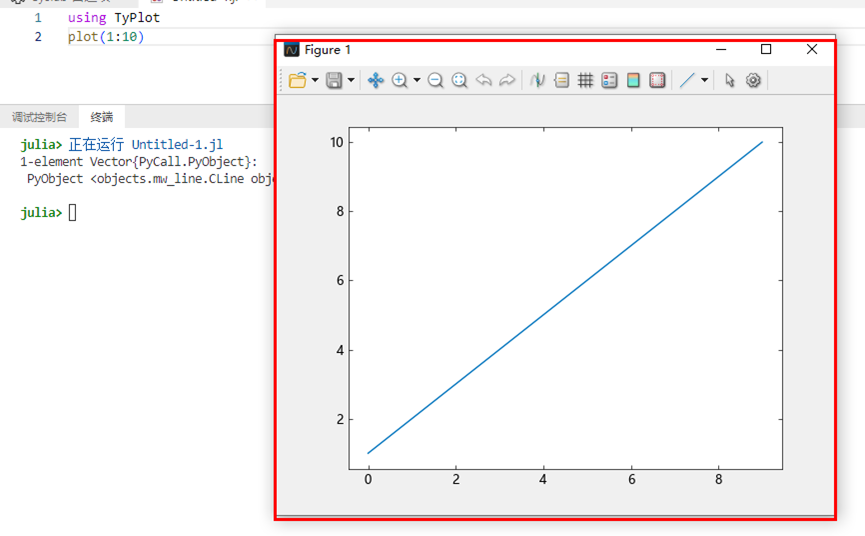Redo the view change
Image resolution: width=865 pixels, height=536 pixels.
coord(507,81)
